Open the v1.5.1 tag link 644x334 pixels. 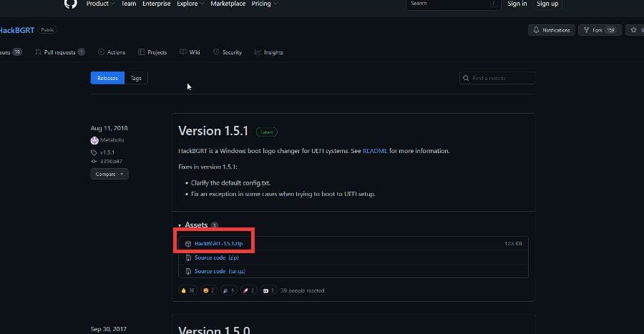[x=107, y=152]
